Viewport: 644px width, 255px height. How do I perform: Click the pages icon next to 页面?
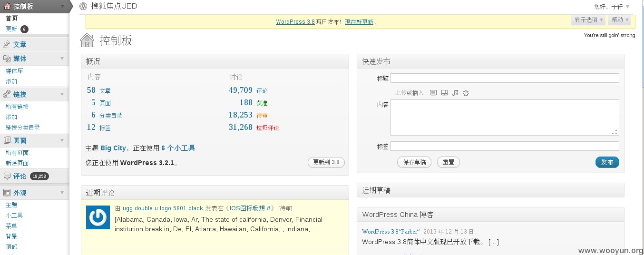point(7,140)
